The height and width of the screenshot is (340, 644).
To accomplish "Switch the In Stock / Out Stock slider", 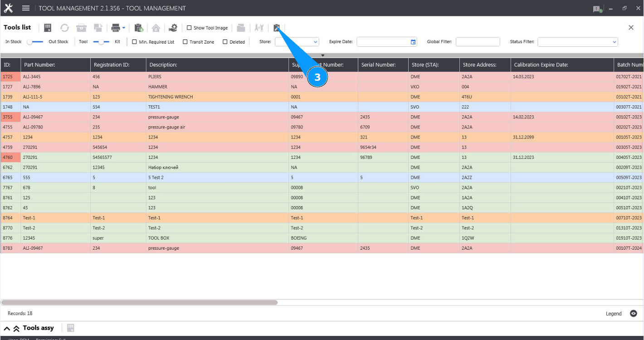I will point(35,42).
